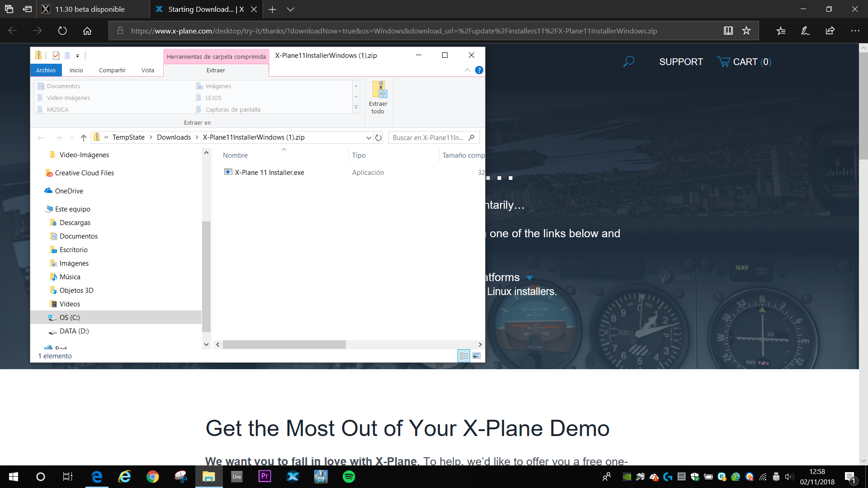Viewport: 868px width, 488px height.
Task: Open the Vista ribbon tab
Action: click(x=147, y=70)
